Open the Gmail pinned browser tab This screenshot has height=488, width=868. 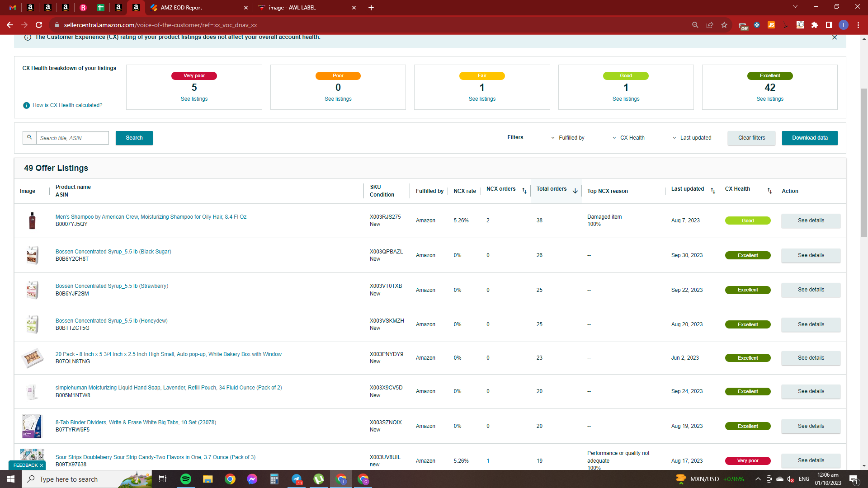[13, 8]
